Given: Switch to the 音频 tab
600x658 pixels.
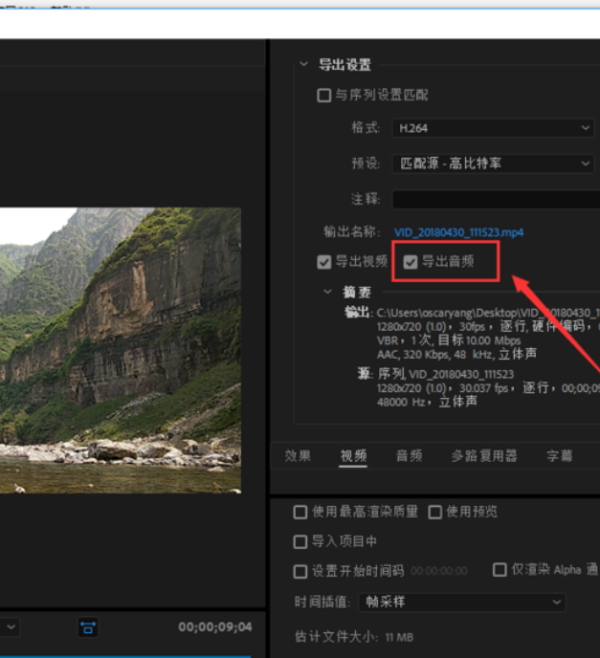Looking at the screenshot, I should tap(409, 456).
